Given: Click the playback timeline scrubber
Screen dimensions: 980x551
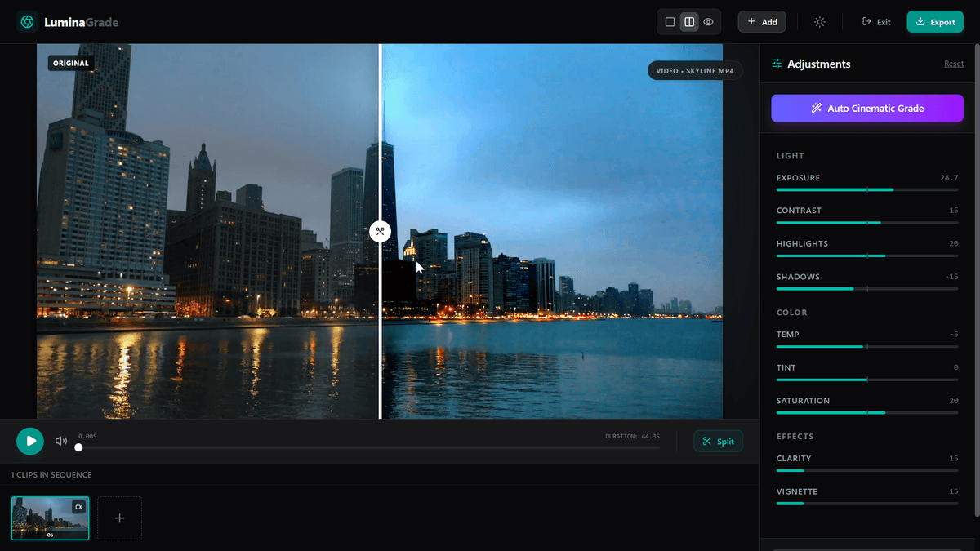Looking at the screenshot, I should pos(367,447).
